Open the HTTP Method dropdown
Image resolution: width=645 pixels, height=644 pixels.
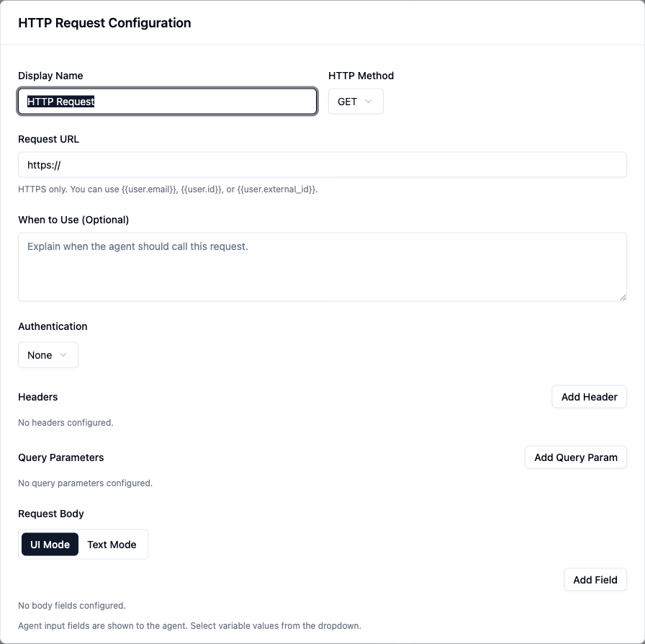(356, 101)
